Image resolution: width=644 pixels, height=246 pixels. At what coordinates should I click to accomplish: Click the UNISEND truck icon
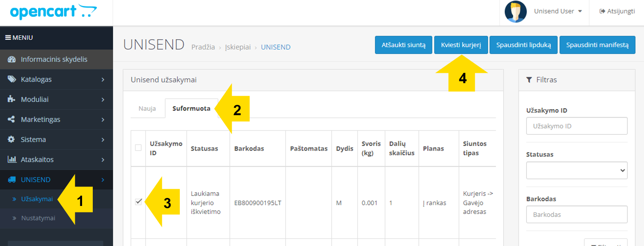point(12,180)
